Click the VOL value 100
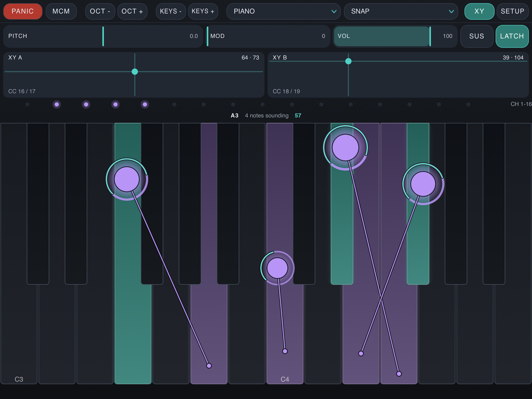 [448, 36]
